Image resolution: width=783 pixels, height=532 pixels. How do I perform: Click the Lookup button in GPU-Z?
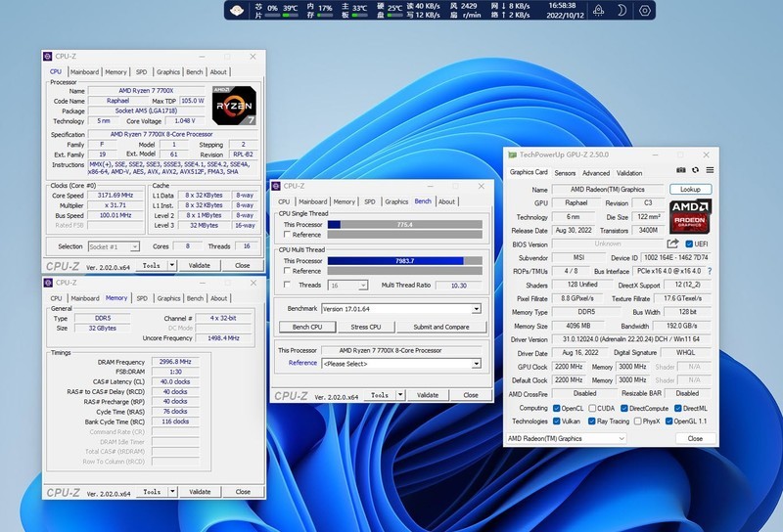pos(690,190)
